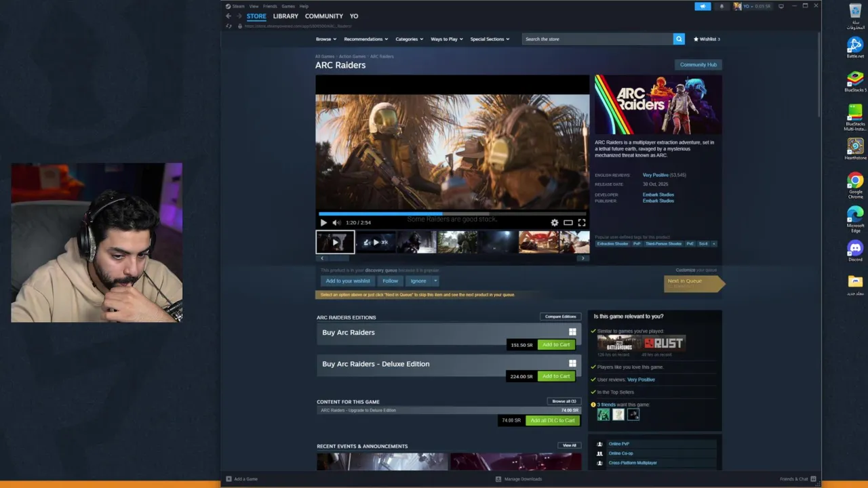Open the YO profile tab
The image size is (868, 488).
pos(354,16)
